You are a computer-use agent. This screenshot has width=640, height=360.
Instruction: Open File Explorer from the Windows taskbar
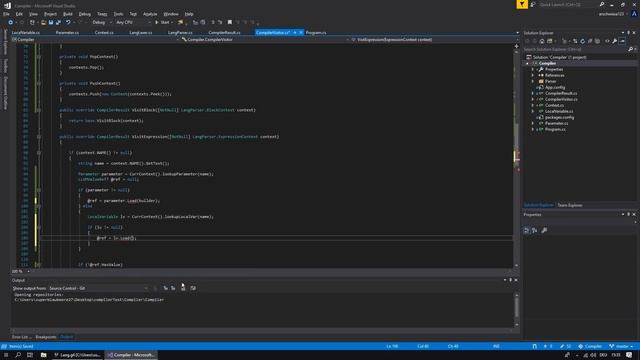(43, 355)
